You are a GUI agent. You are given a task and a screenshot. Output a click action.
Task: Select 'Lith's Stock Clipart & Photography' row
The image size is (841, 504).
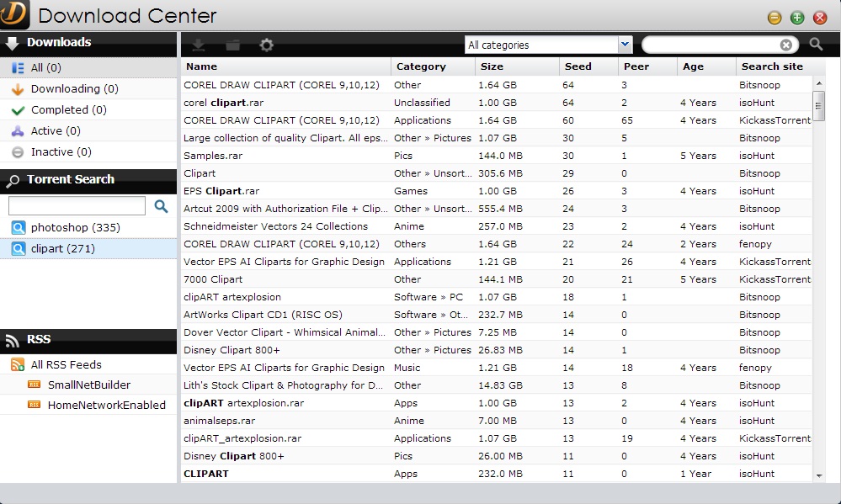point(497,385)
